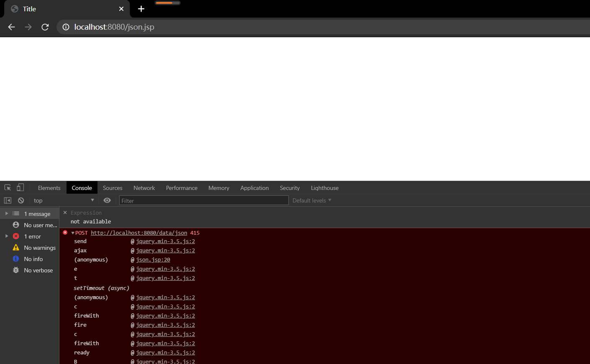Open the localhost:8080/data/json link

139,233
